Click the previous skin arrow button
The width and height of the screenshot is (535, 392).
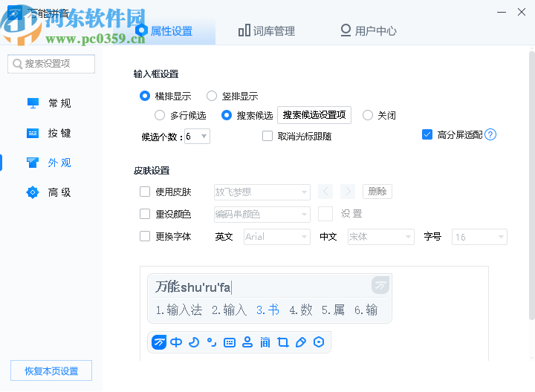[325, 192]
